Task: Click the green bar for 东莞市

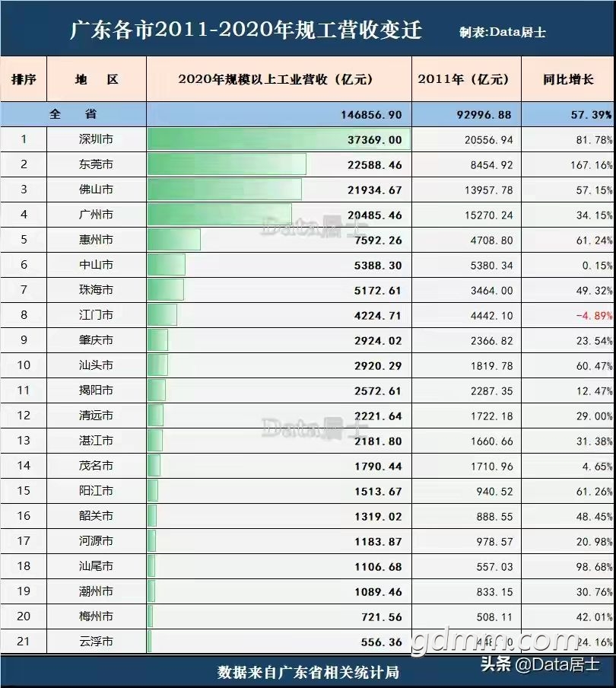Action: 227,164
